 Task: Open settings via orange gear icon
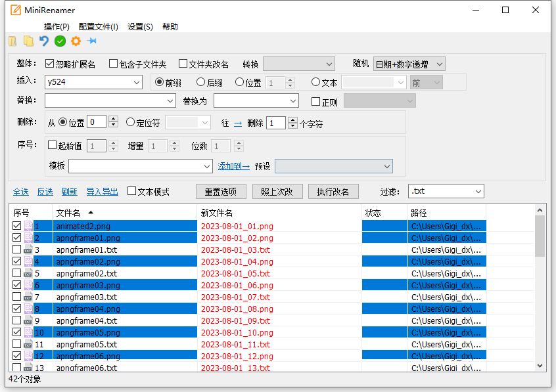coord(76,41)
